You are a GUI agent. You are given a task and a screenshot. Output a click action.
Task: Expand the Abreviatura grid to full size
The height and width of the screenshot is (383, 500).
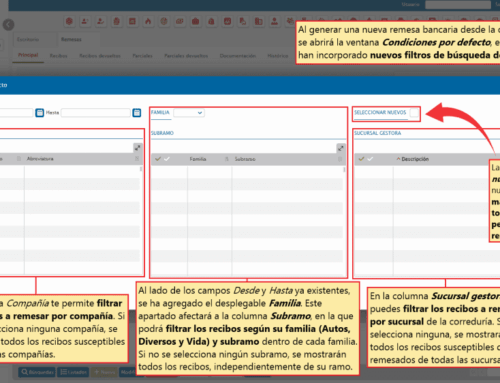[137, 148]
